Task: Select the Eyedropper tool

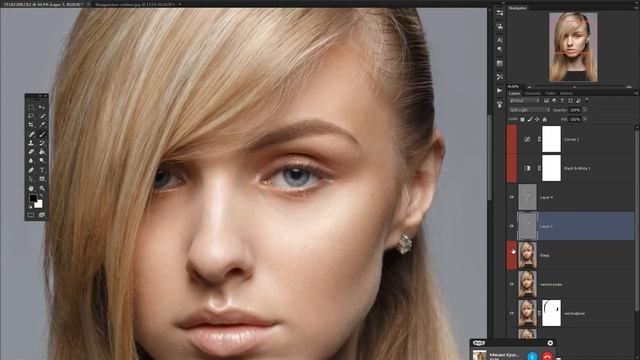Action: pyautogui.click(x=42, y=125)
